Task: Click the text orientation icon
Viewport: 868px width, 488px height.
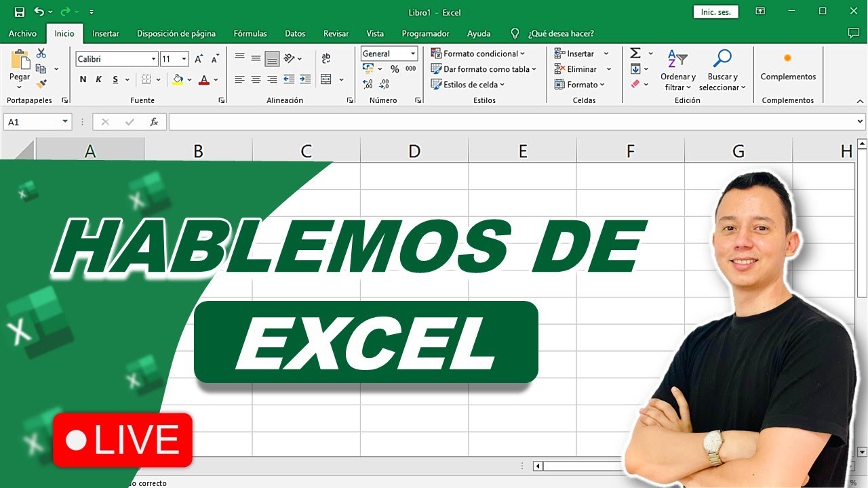Action: [290, 58]
